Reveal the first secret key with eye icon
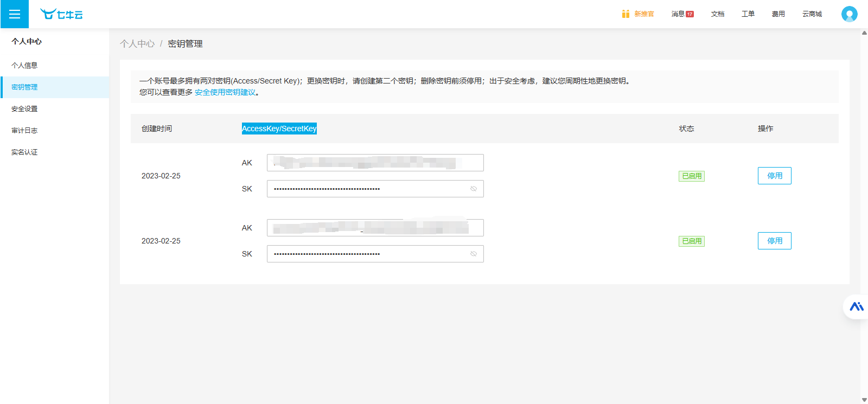868x404 pixels. pos(474,189)
